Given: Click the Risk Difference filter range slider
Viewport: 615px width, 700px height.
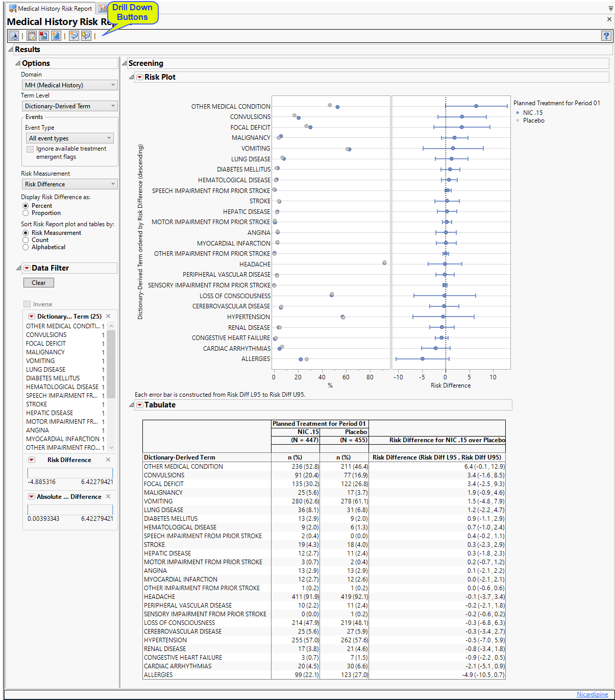Looking at the screenshot, I should pyautogui.click(x=70, y=473).
